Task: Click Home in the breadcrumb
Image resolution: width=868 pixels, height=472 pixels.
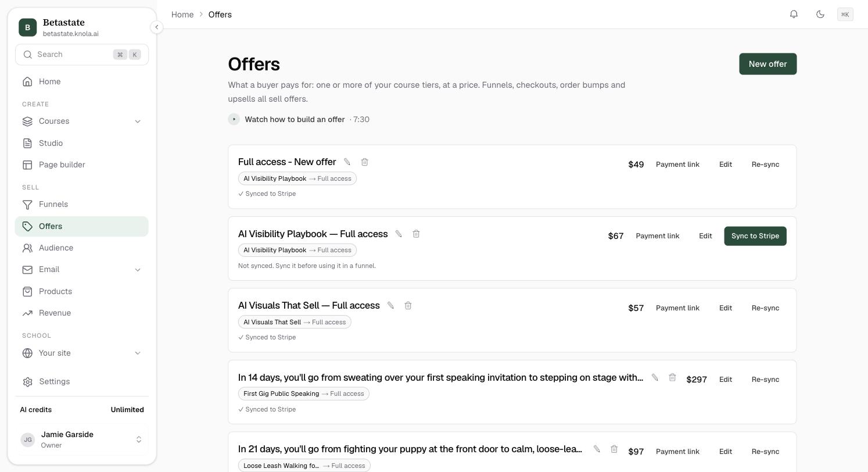Action: click(182, 15)
